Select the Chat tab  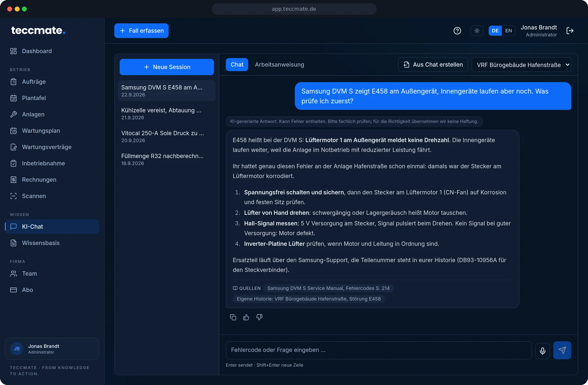pos(237,65)
